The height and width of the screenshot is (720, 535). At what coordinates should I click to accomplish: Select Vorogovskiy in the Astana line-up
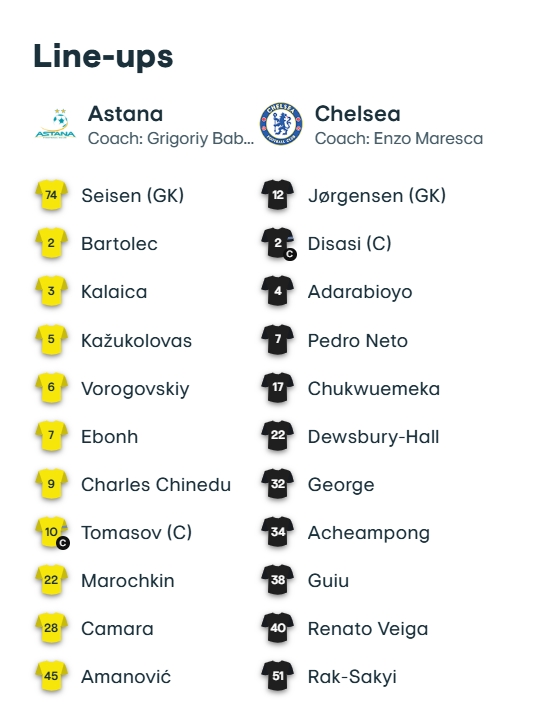135,389
